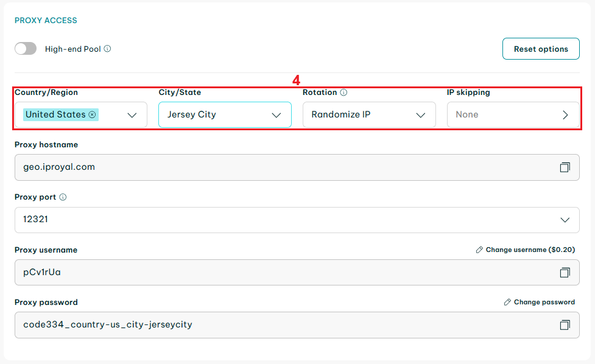Click the info icon beside High-end Pool
Screen dimensions: 595x364
pos(108,49)
